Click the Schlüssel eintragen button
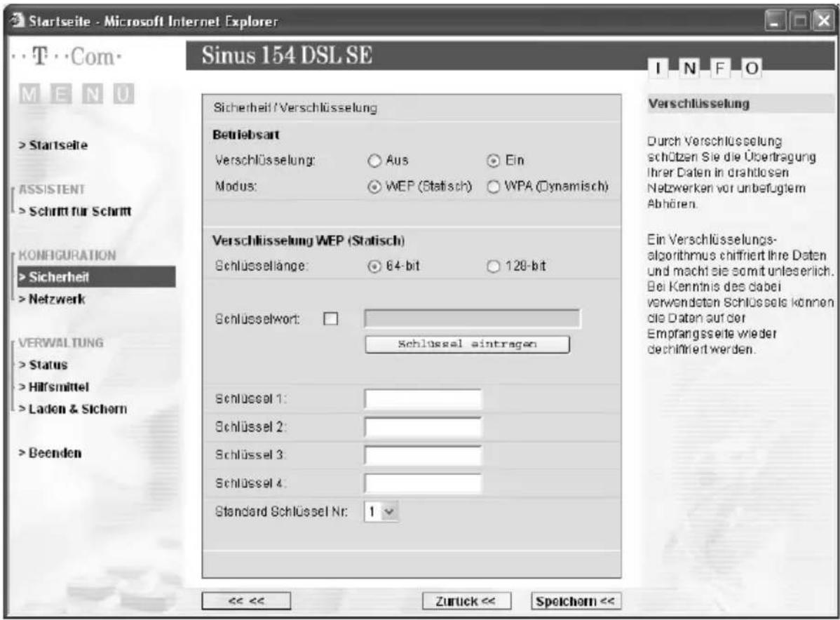Image resolution: width=840 pixels, height=620 pixels. (x=467, y=344)
